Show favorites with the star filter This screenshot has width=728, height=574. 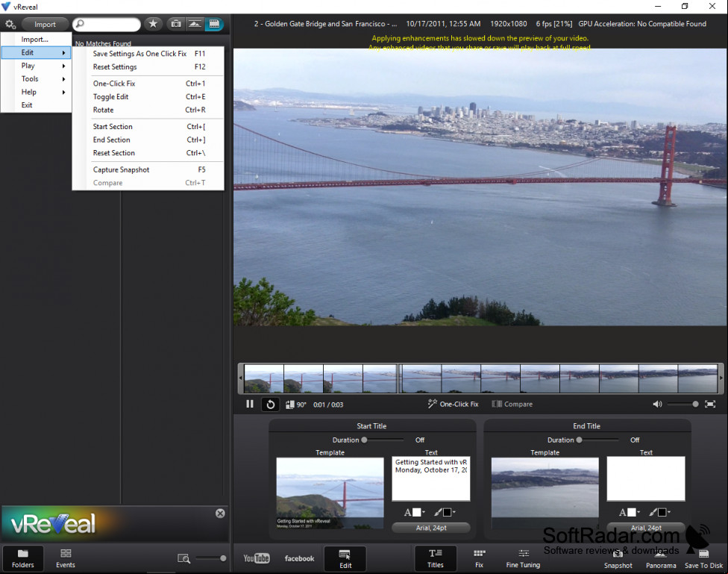pos(153,24)
